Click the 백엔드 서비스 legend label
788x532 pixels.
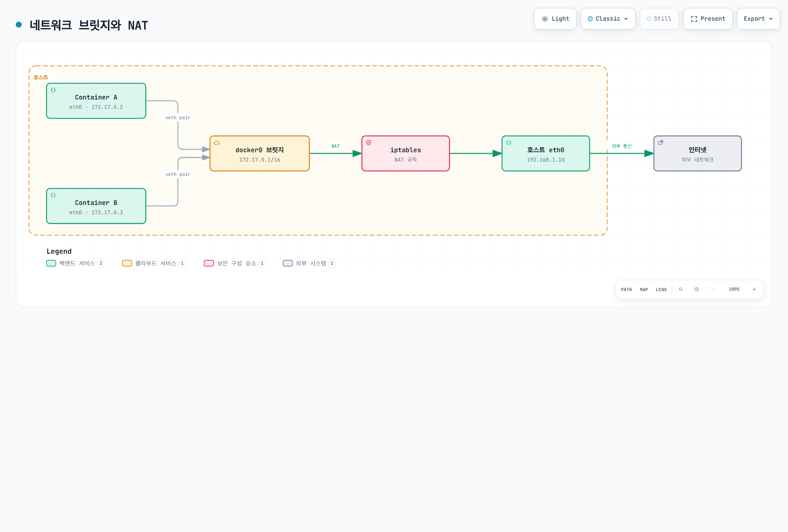click(77, 264)
